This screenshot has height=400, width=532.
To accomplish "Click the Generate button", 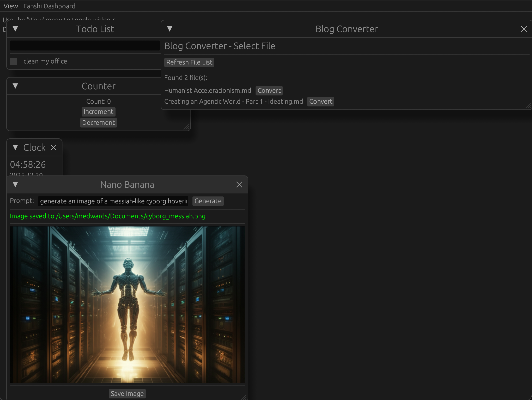I will pyautogui.click(x=208, y=201).
